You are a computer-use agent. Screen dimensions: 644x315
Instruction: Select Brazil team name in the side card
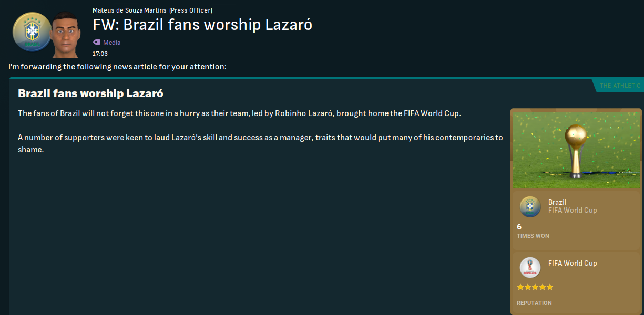pos(557,202)
